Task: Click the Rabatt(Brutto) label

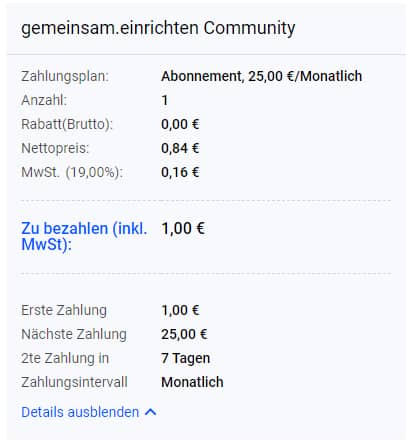Action: [x=67, y=124]
